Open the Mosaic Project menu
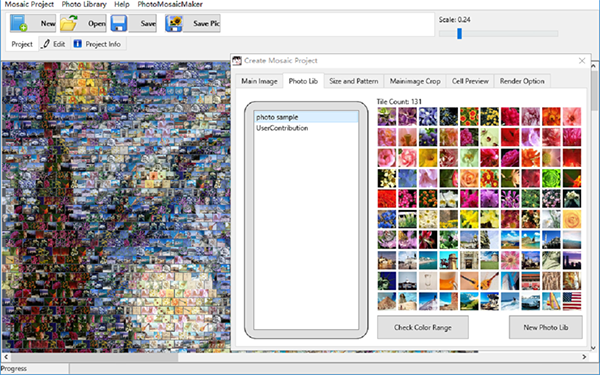Screen dimensions: 600x375 click(29, 4)
